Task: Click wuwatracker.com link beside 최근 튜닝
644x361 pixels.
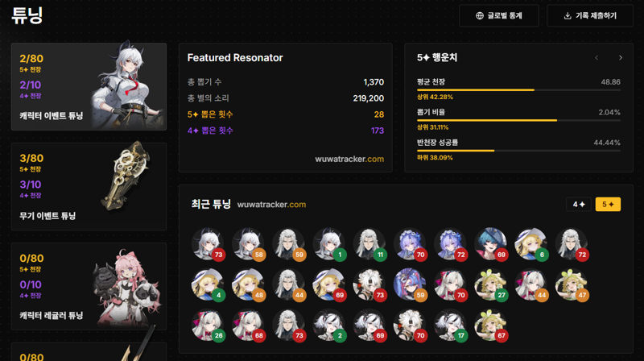Action: click(271, 205)
